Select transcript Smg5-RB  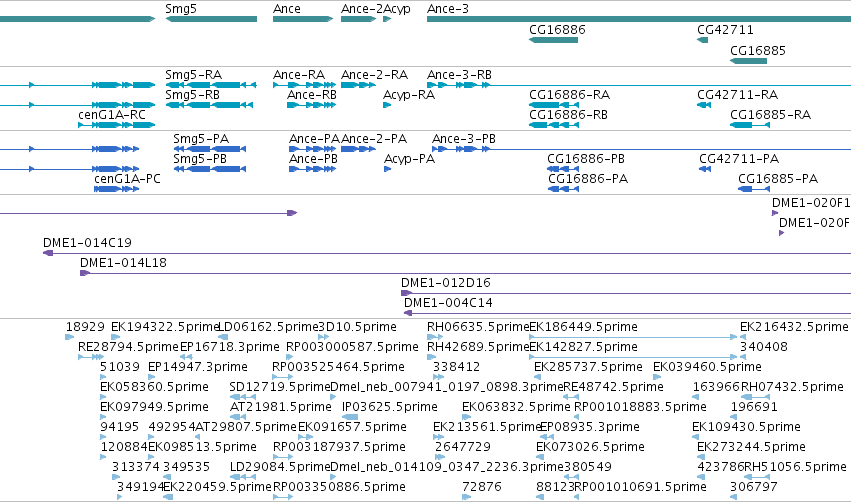click(209, 105)
